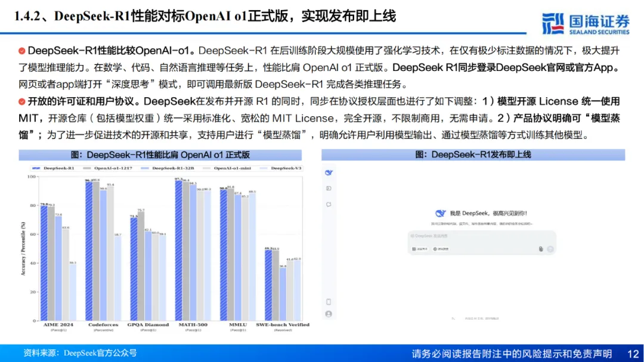
Task: Click the page number 12
Action: coord(633,354)
